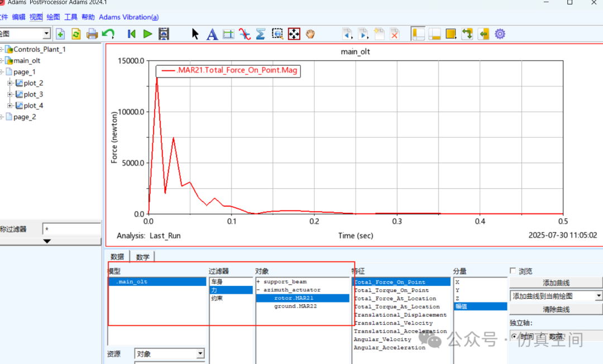Select the hand pan tool
This screenshot has height=364, width=603.
tap(310, 34)
